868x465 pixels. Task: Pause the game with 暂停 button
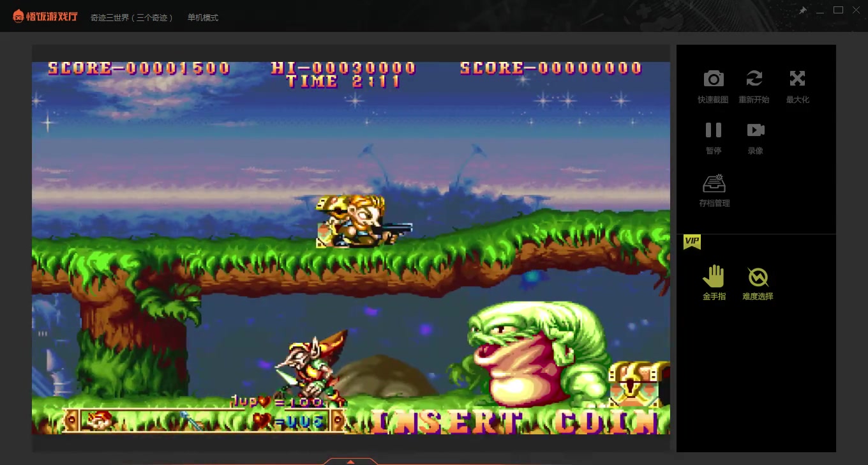[714, 130]
